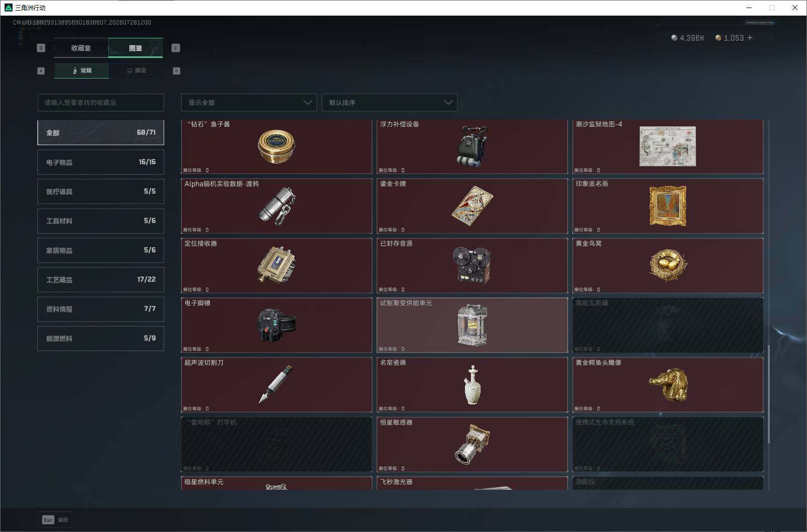
Task: Expand the 显示全部 filter dropdown
Action: point(249,102)
